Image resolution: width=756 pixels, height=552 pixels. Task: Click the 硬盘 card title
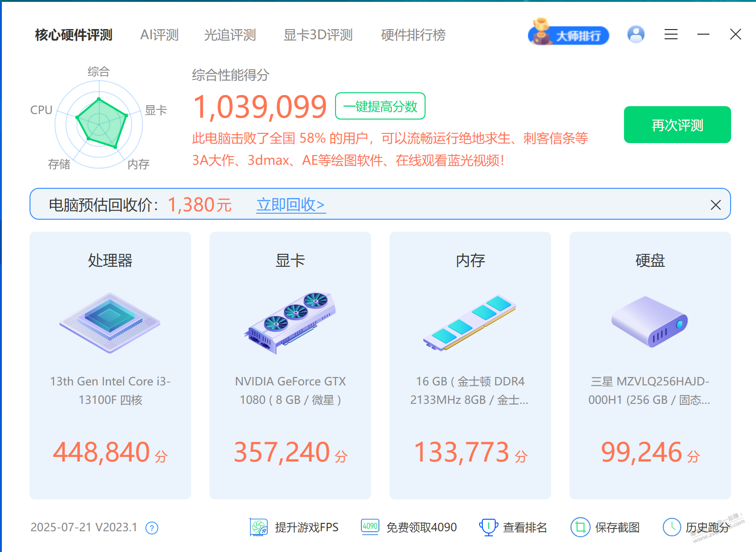[x=650, y=260]
